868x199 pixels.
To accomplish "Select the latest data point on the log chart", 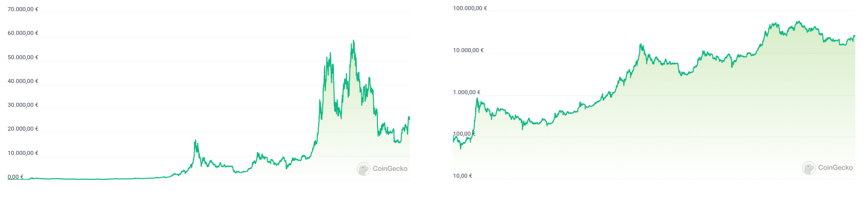I will [x=854, y=36].
